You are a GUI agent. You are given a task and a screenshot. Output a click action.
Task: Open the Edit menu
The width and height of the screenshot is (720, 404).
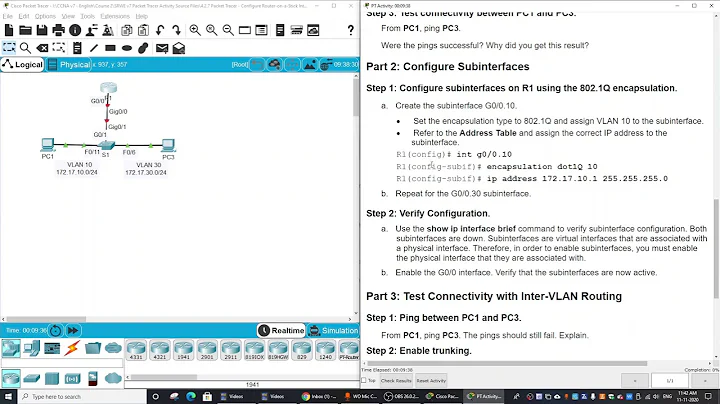tap(24, 16)
